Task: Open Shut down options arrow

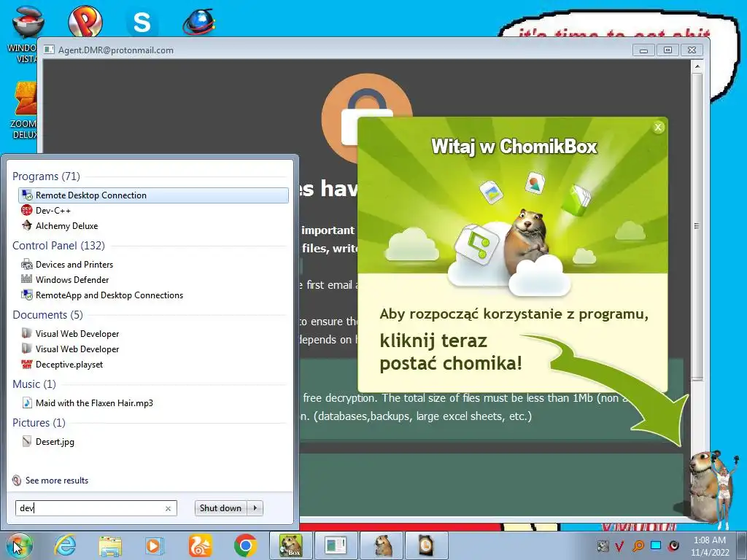Action: tap(255, 508)
